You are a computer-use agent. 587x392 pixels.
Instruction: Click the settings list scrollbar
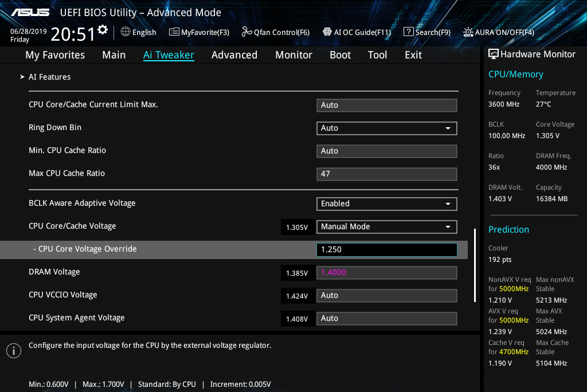[475, 265]
